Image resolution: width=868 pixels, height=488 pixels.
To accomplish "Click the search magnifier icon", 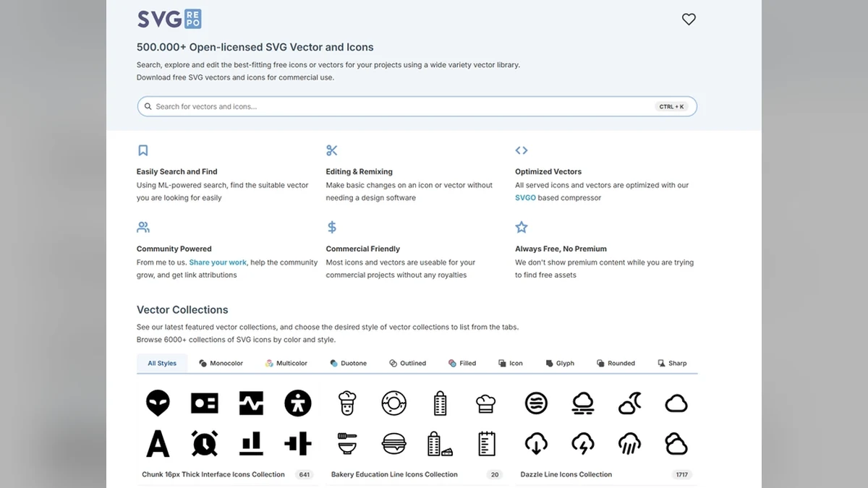I will click(148, 106).
